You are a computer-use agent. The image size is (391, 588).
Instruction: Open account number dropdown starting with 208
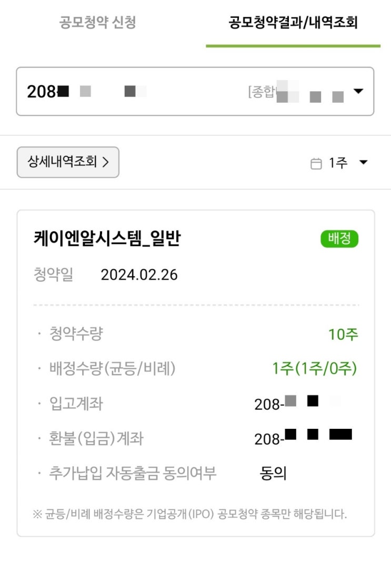click(x=195, y=91)
